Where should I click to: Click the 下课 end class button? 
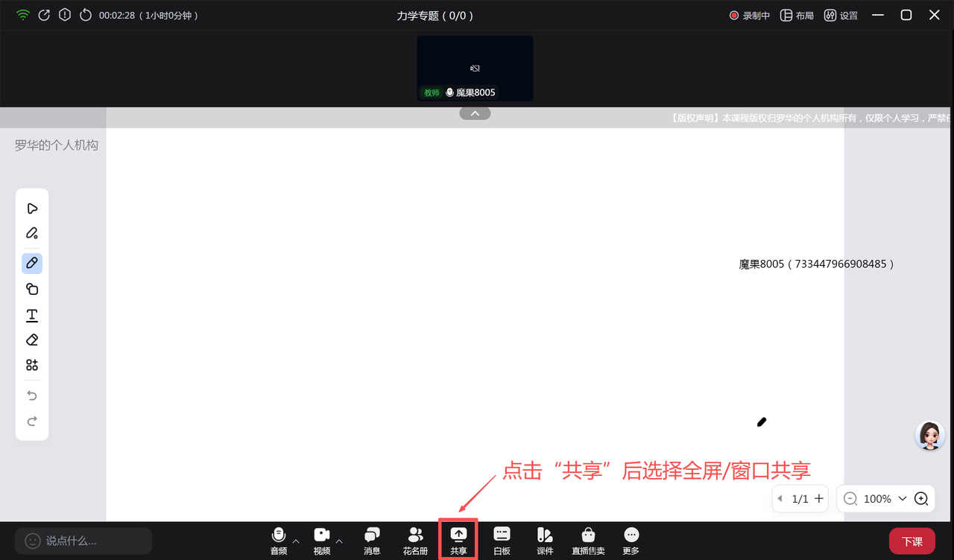912,541
